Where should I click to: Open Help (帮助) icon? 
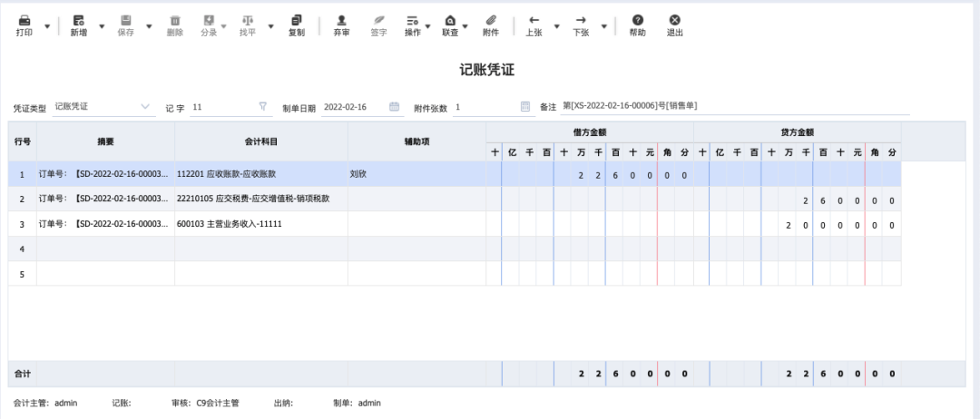click(638, 20)
